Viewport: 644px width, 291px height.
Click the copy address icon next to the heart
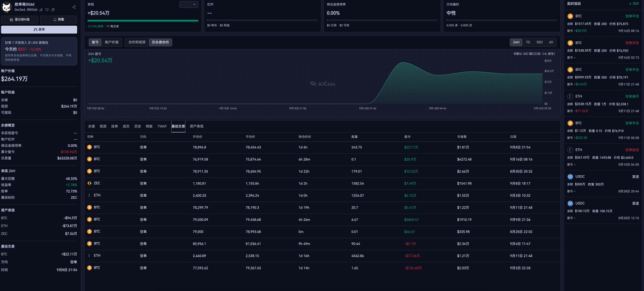[x=53, y=10]
